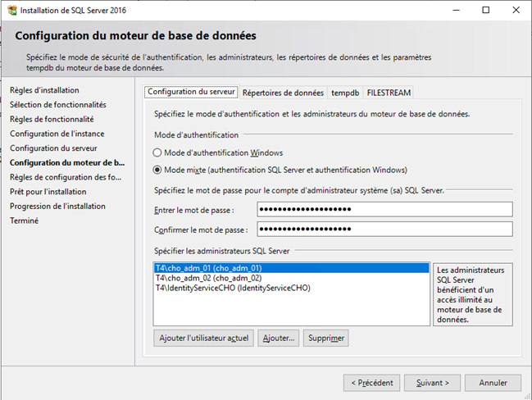This screenshot has width=532, height=400.
Task: Click the Ajouter... button
Action: 278,338
